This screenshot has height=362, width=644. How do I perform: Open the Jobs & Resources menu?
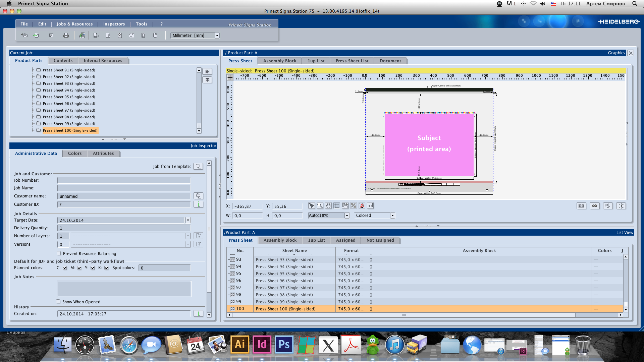tap(74, 24)
